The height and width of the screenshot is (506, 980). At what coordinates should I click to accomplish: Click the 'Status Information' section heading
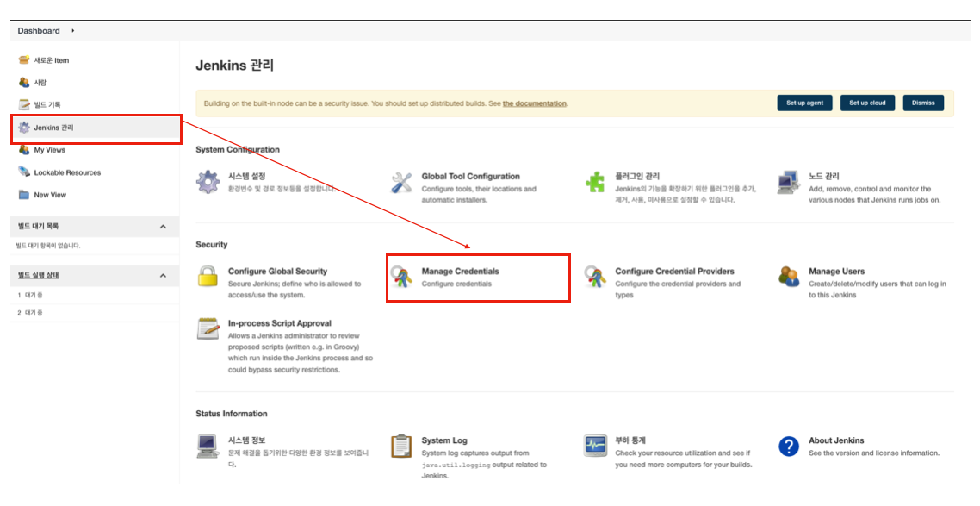click(x=232, y=414)
